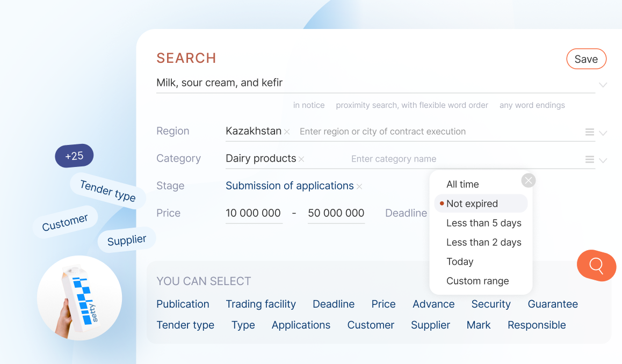Click the +25 badge

pyautogui.click(x=74, y=156)
